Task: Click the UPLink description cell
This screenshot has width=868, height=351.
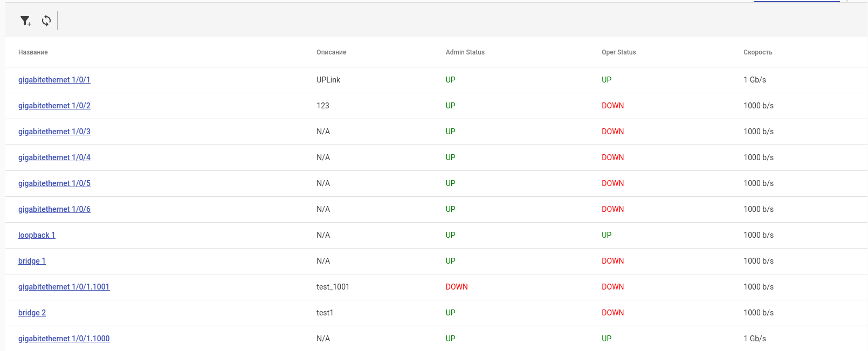Action: pyautogui.click(x=328, y=80)
